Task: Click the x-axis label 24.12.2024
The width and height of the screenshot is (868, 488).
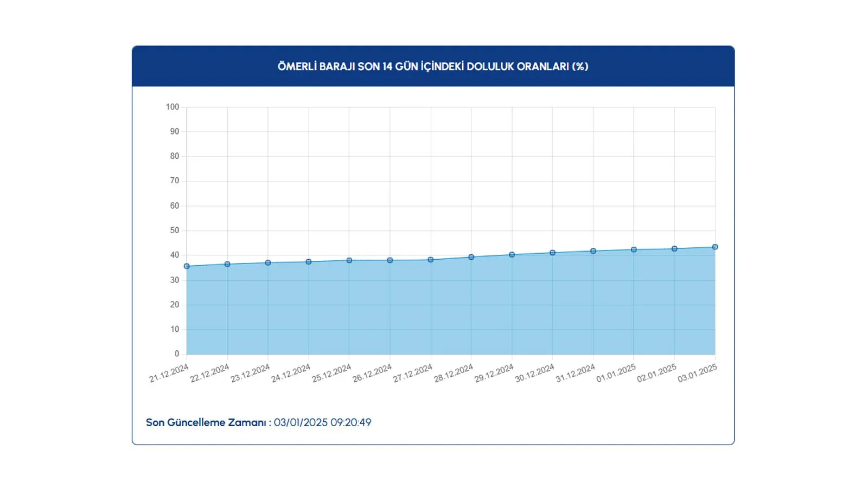Action: (291, 373)
